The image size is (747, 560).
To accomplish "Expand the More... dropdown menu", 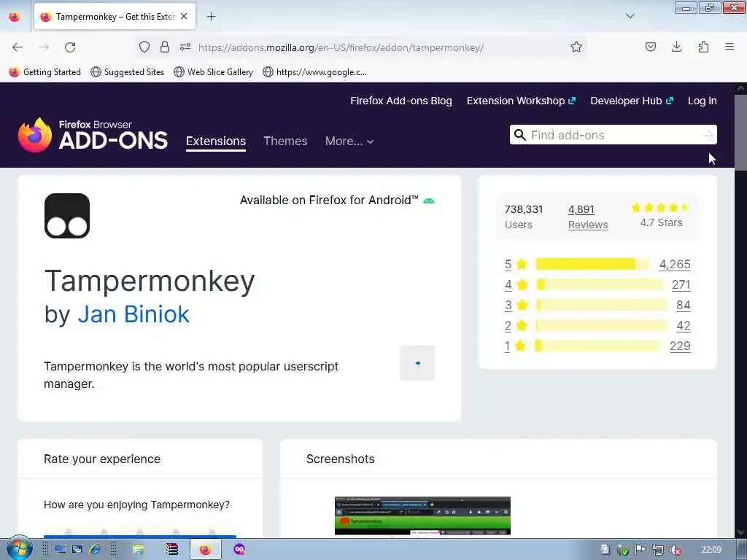I will [349, 141].
